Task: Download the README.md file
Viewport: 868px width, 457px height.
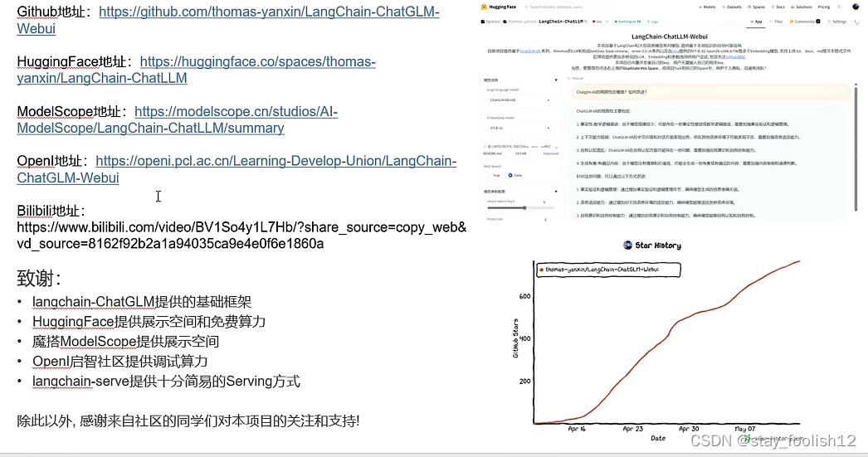Action: (551, 153)
